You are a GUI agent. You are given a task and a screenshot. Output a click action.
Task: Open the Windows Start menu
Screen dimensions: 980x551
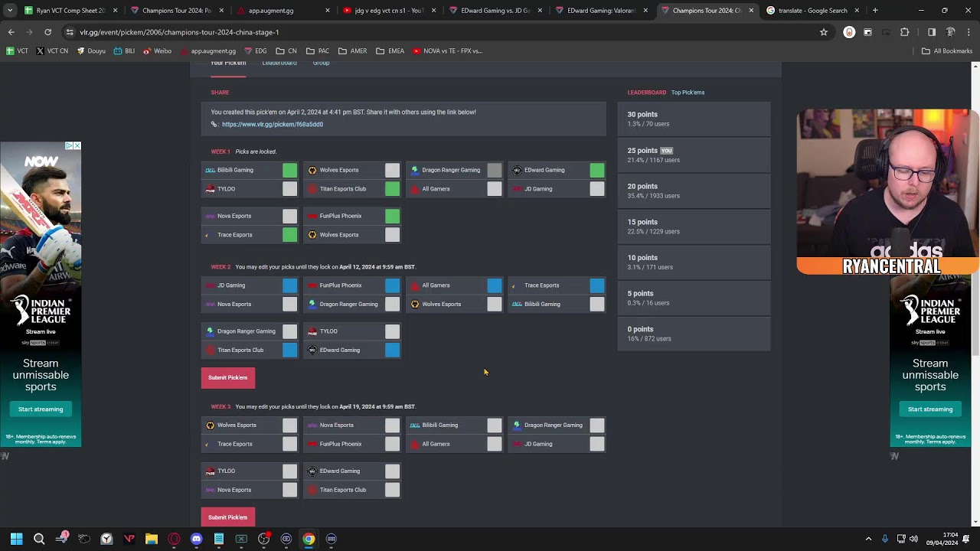16,539
